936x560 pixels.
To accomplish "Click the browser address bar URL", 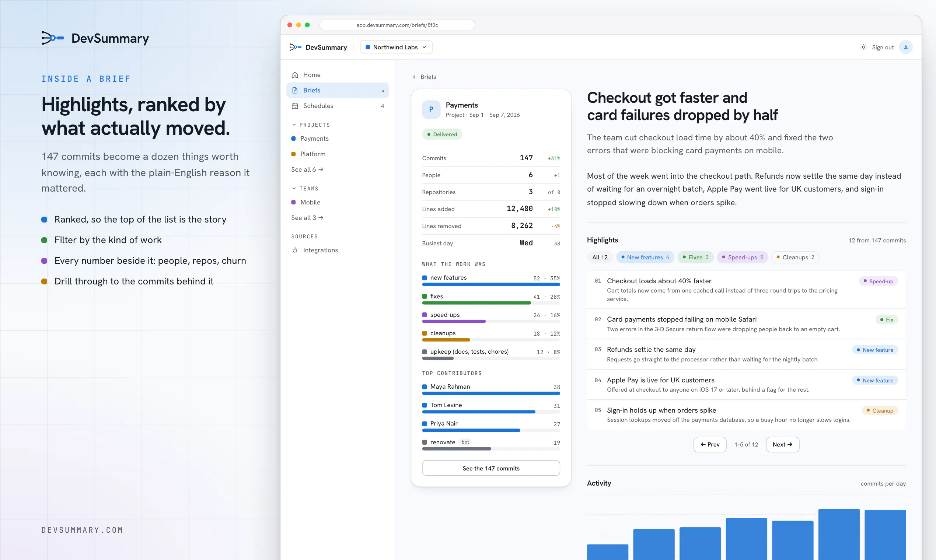I will point(397,25).
